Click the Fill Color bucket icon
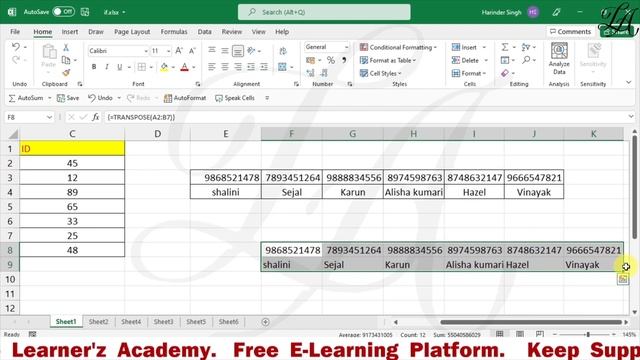 [x=164, y=67]
